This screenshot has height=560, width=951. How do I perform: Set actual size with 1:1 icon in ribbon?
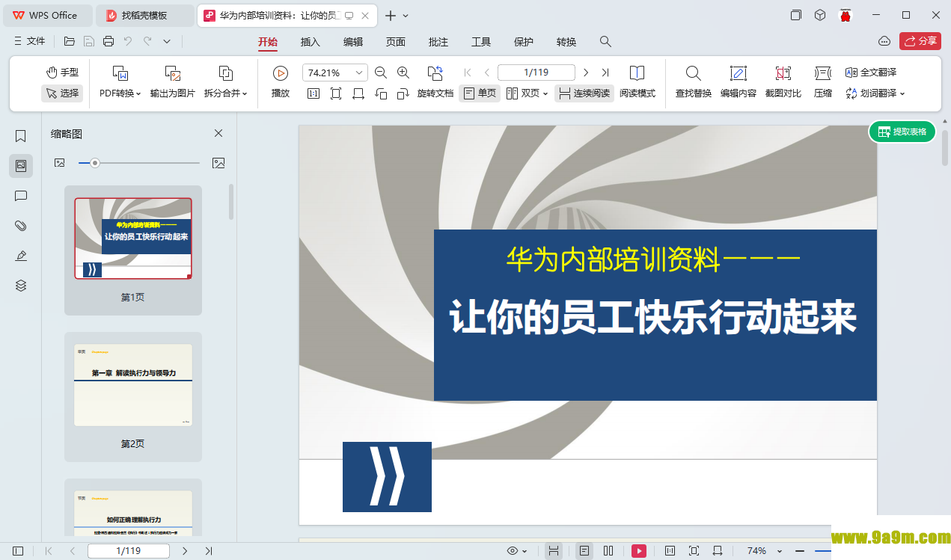coord(314,93)
